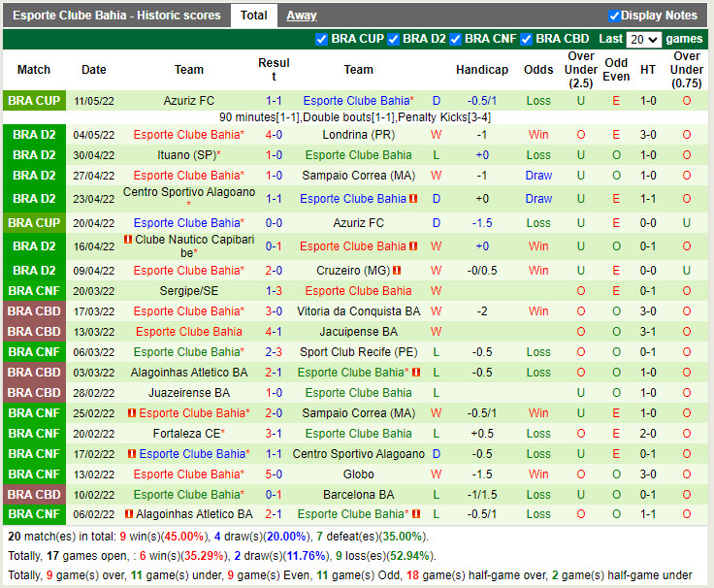Click the 5-0 result against Globo

pos(274,474)
